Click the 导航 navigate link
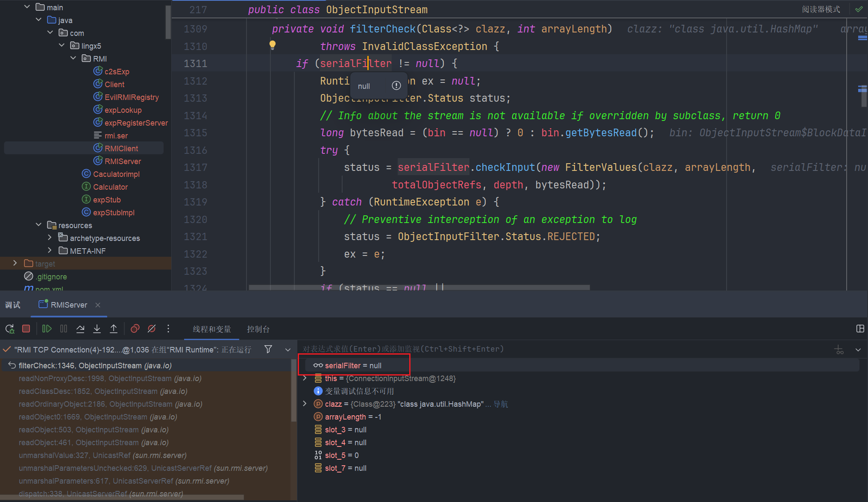 [501, 404]
